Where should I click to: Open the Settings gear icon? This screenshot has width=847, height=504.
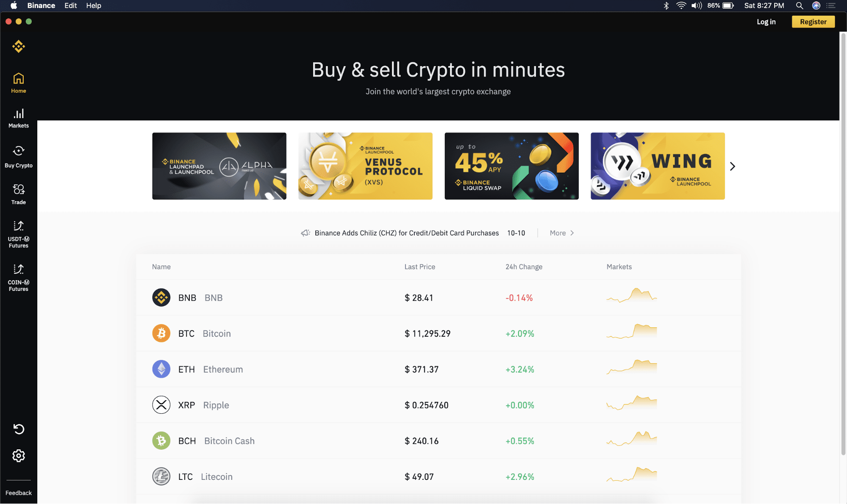point(18,456)
